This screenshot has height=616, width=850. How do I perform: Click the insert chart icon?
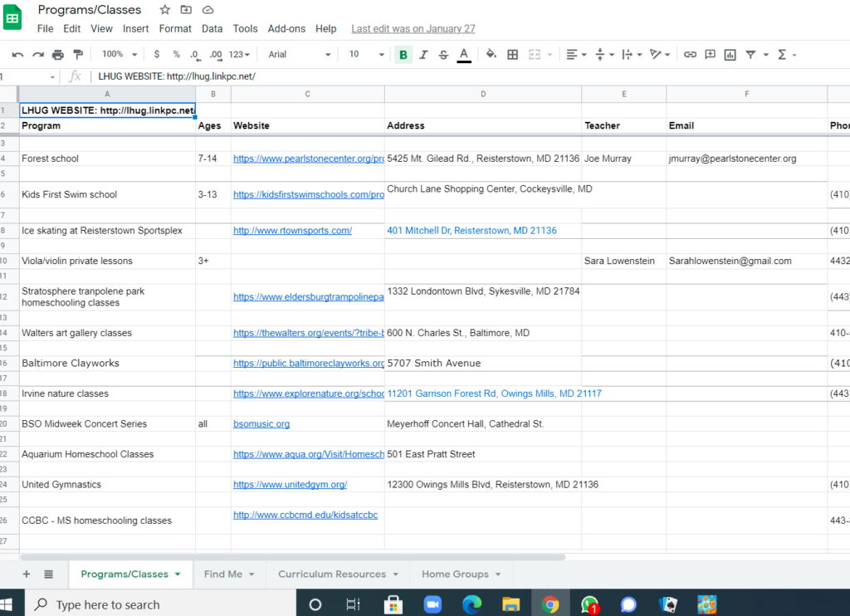coord(730,54)
